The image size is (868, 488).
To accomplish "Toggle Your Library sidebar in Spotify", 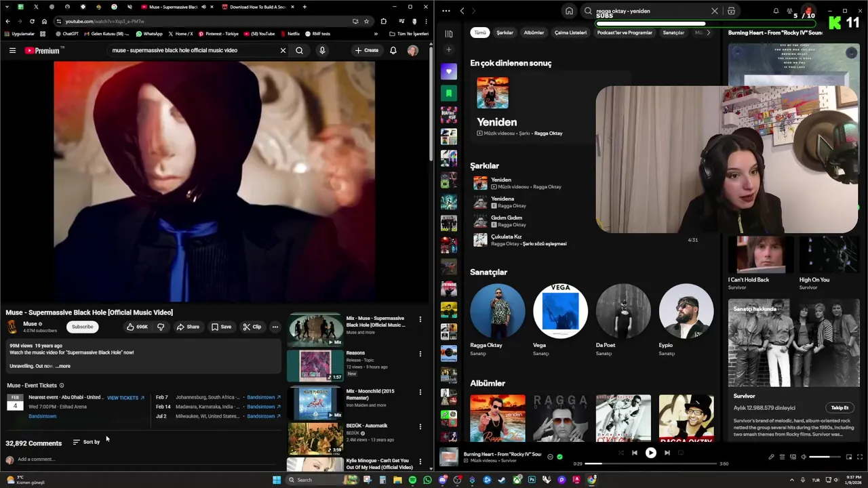I will pyautogui.click(x=448, y=33).
